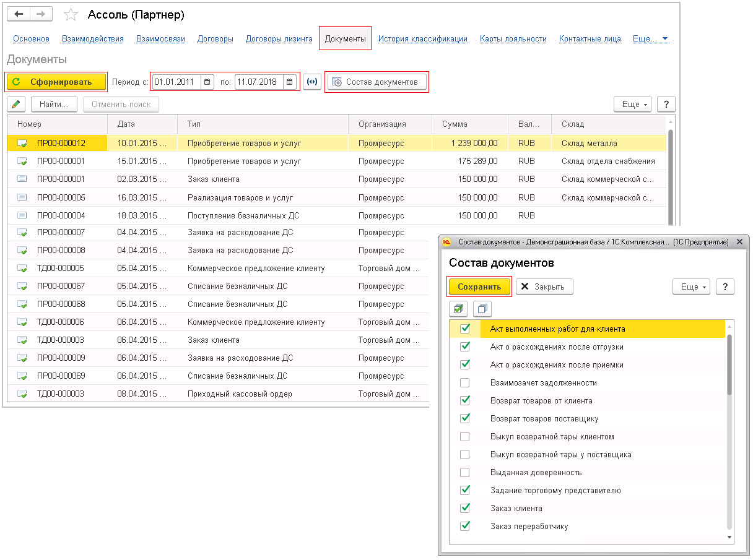Uncheck Акт выполненных работ для клиента
The image size is (753, 560).
pos(465,329)
